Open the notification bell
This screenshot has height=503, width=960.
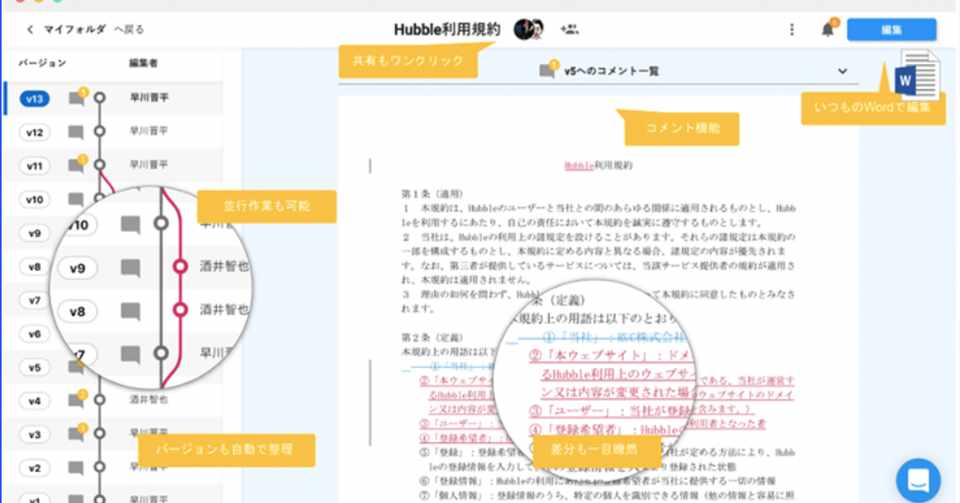[x=828, y=29]
